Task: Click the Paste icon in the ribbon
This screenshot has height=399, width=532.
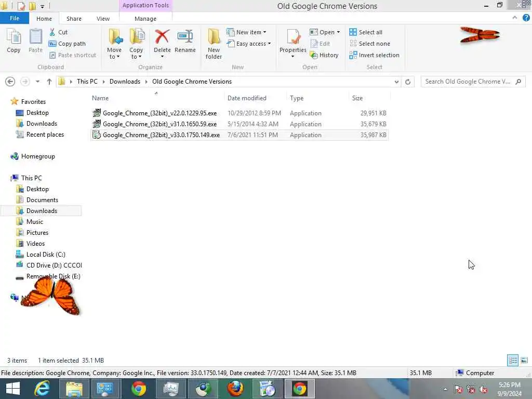Action: (35, 41)
